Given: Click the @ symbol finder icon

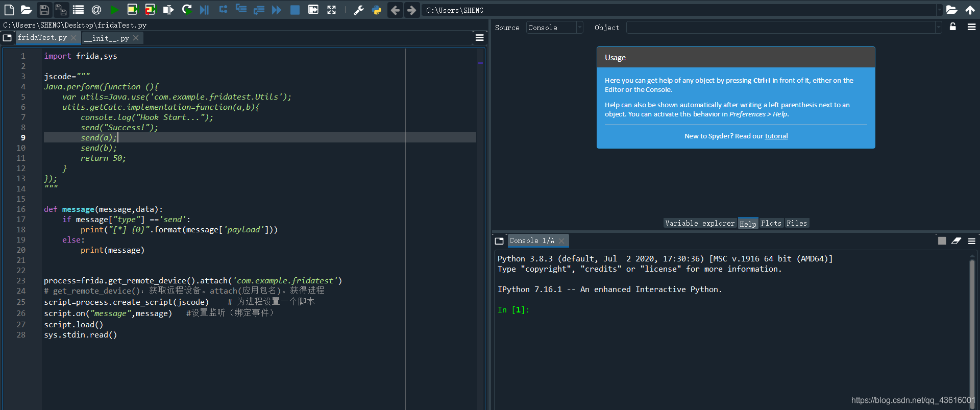Looking at the screenshot, I should pyautogui.click(x=96, y=10).
